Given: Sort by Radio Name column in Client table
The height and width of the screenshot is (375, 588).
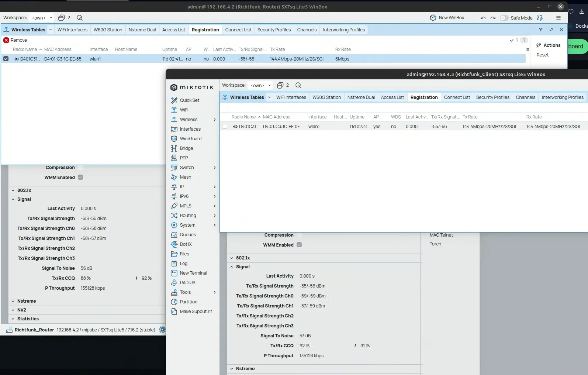Looking at the screenshot, I should tap(243, 117).
